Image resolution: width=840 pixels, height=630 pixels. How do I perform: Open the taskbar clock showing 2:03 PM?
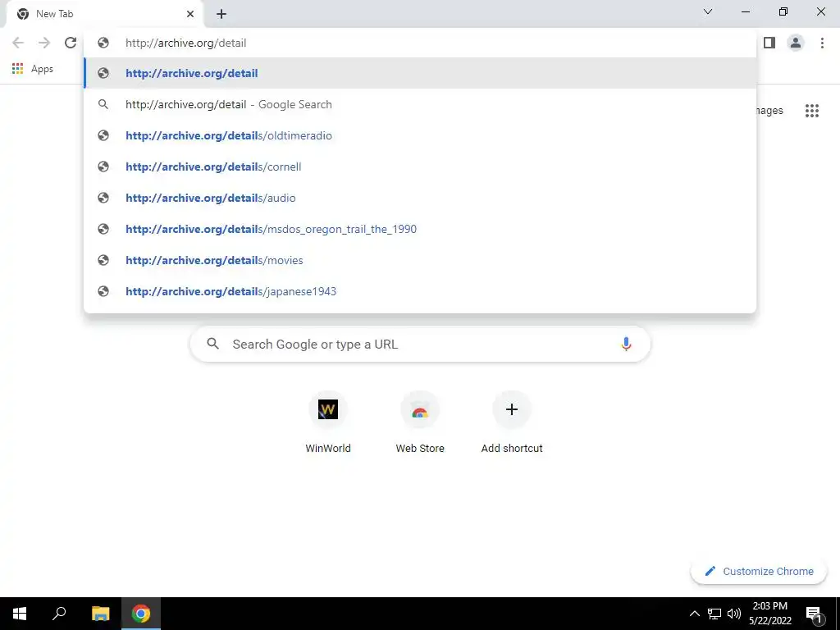[769, 614]
